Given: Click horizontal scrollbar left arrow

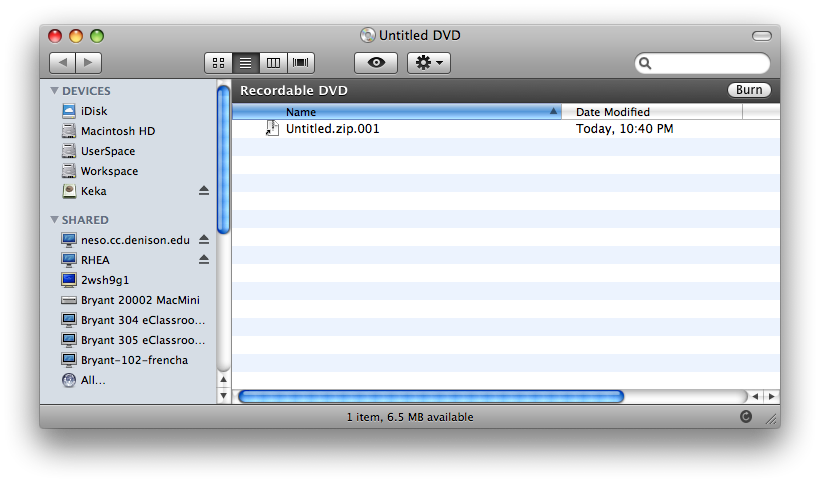Looking at the screenshot, I should pyautogui.click(x=755, y=396).
